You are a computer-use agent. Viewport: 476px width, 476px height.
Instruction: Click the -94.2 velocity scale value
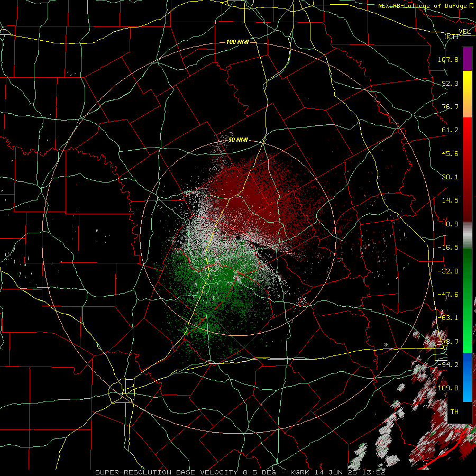coord(448,364)
